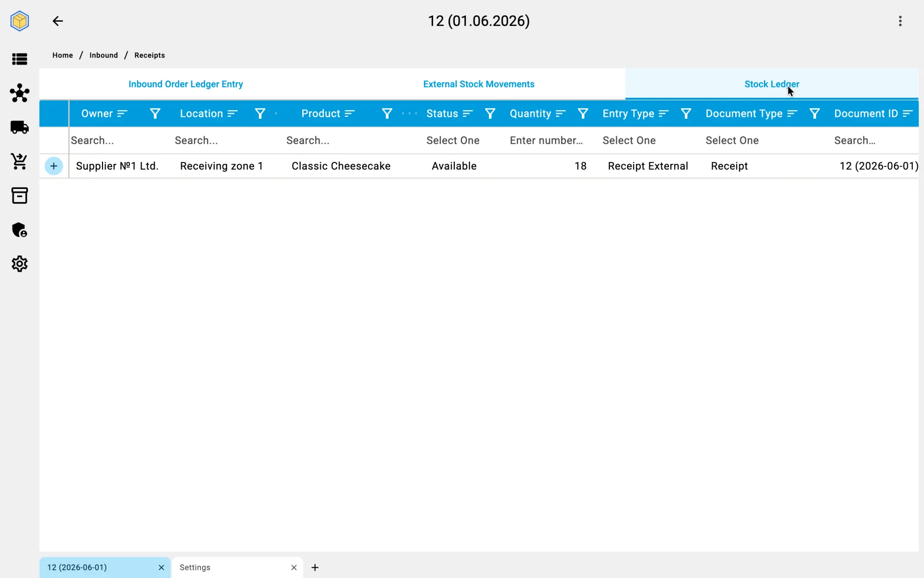Open the network nodes sidebar icon
The image size is (924, 578).
click(20, 93)
